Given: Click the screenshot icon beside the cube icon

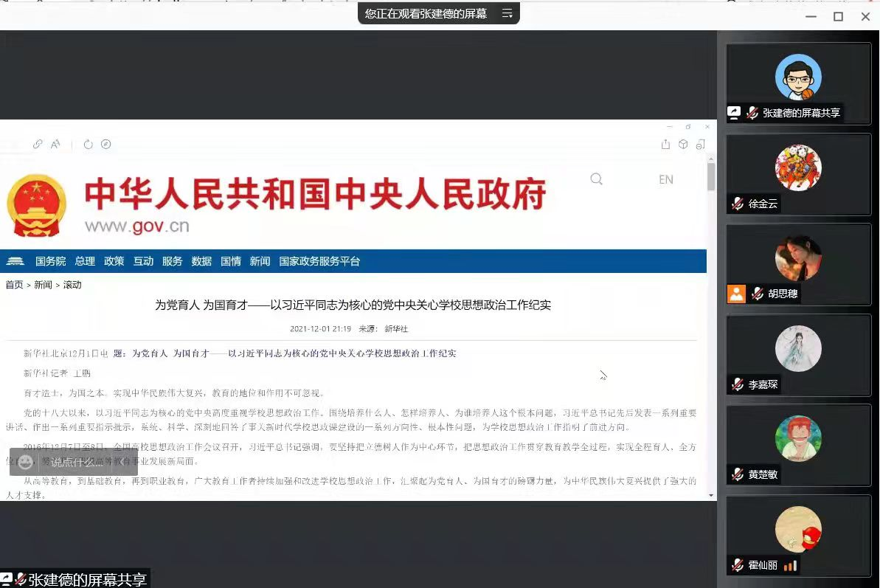Looking at the screenshot, I should [701, 144].
